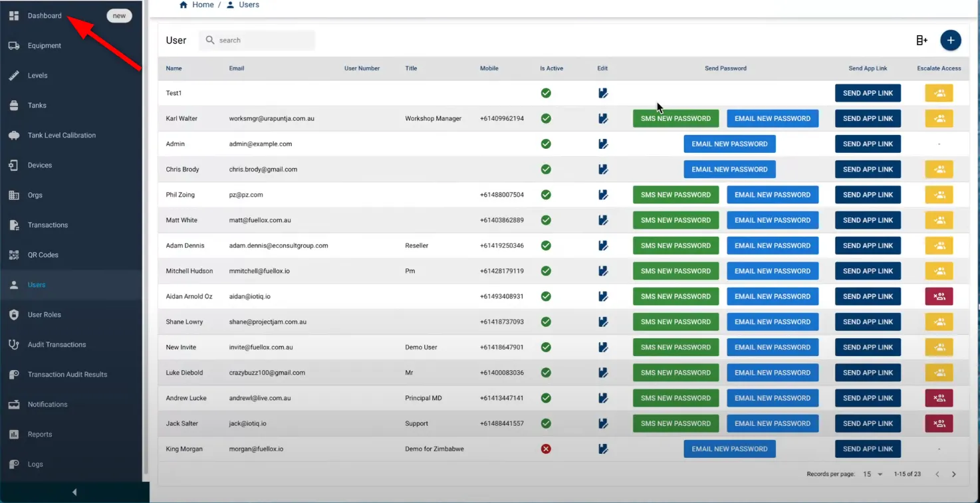
Task: Click the user search field
Action: point(257,41)
